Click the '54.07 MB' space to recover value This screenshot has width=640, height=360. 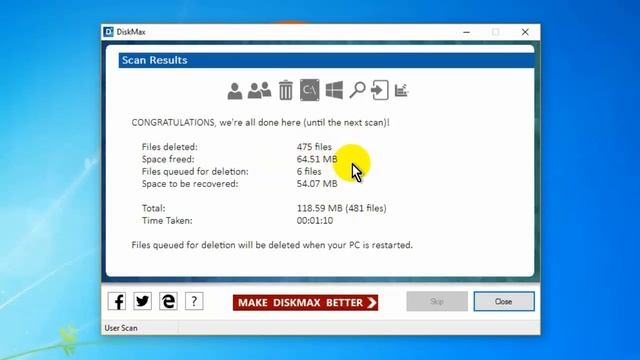pyautogui.click(x=317, y=184)
